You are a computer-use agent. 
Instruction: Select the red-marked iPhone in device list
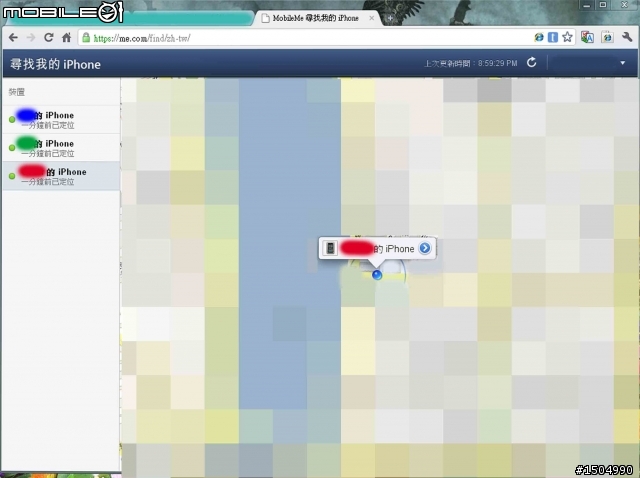click(x=61, y=176)
